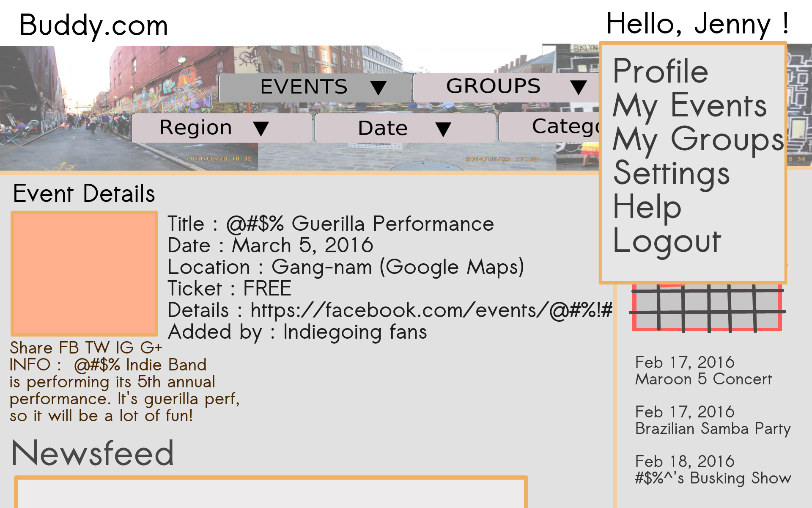This screenshot has width=812, height=508.
Task: Open My Events menu entry
Action: 689,106
